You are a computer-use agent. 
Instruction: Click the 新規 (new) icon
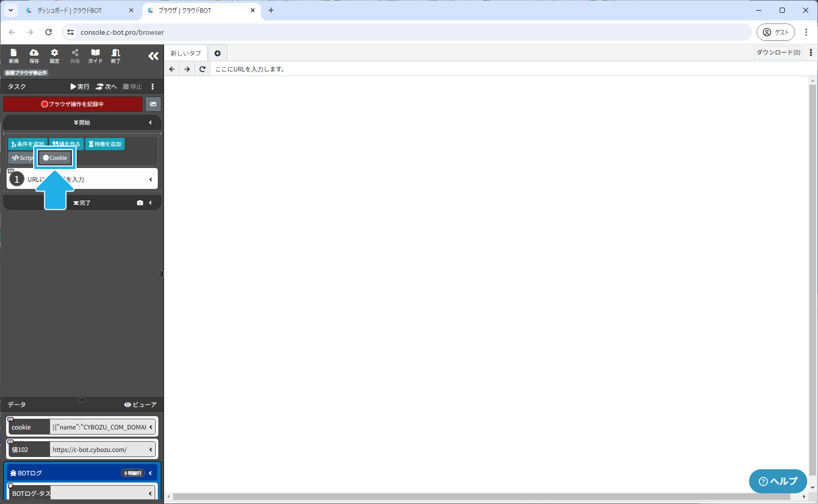(x=14, y=56)
